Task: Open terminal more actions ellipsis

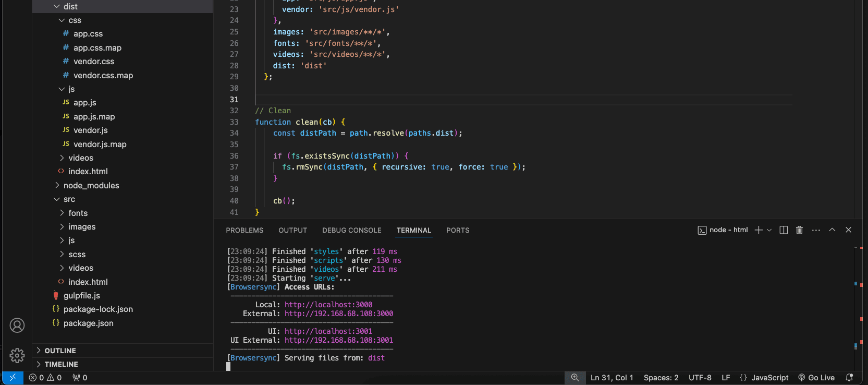Action: pyautogui.click(x=816, y=230)
